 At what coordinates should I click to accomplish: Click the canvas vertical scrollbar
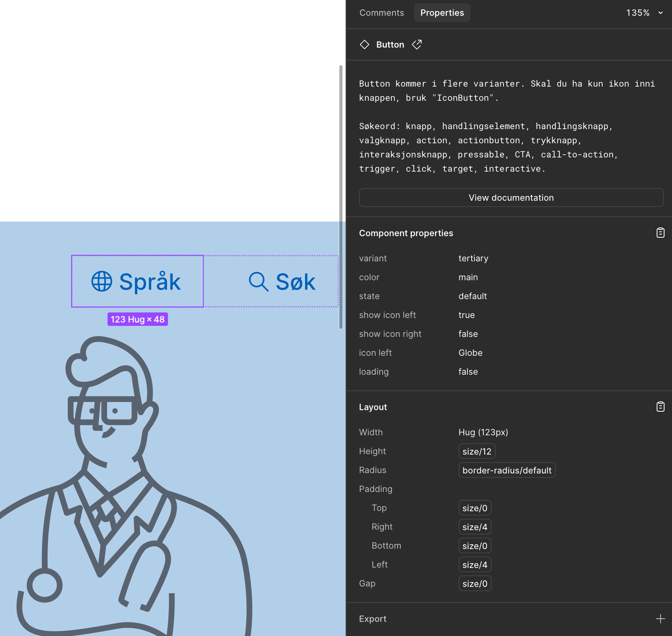tap(341, 197)
